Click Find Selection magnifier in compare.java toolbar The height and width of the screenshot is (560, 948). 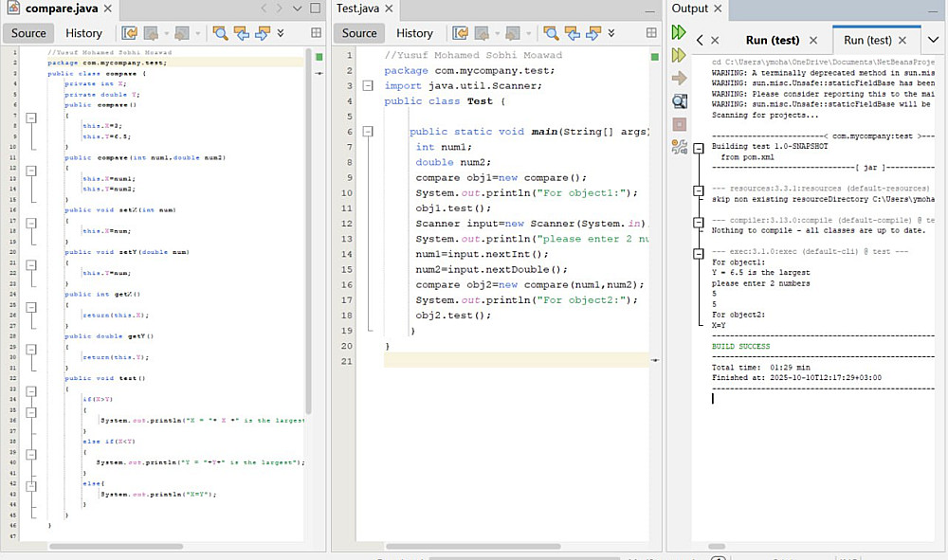220,33
